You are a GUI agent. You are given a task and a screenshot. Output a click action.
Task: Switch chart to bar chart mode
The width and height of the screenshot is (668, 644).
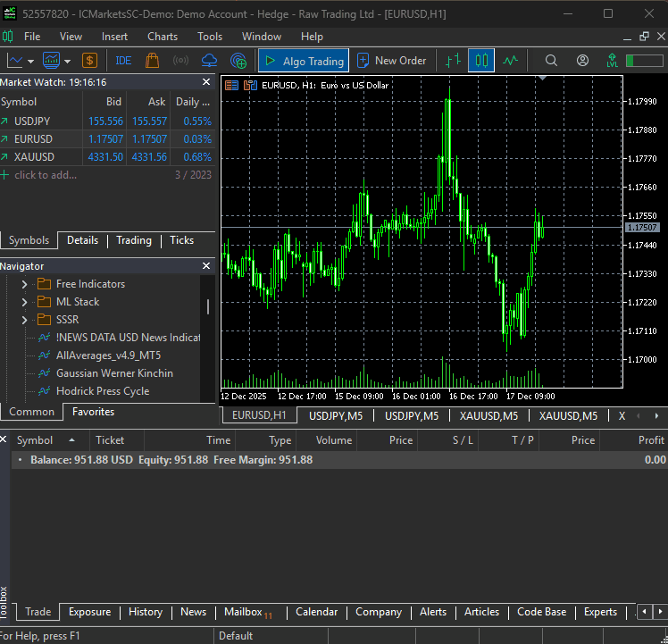pyautogui.click(x=454, y=61)
